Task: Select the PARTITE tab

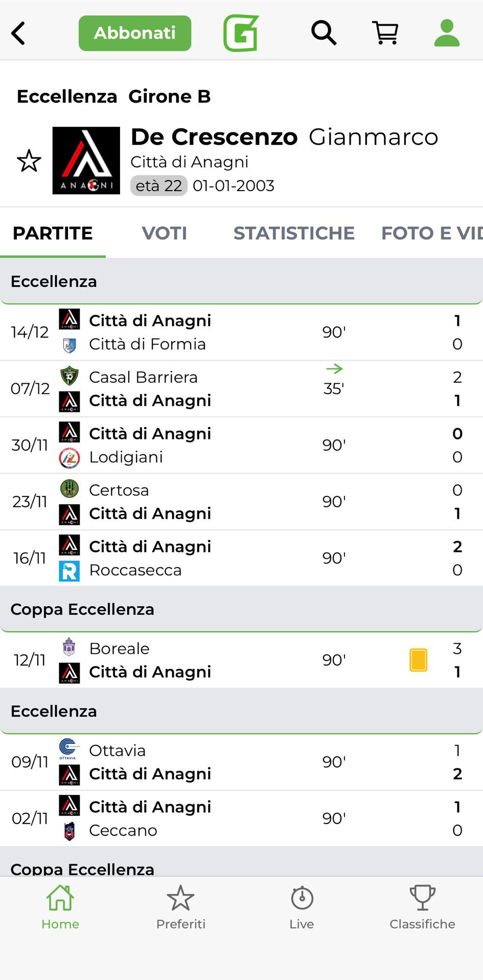Action: [53, 233]
